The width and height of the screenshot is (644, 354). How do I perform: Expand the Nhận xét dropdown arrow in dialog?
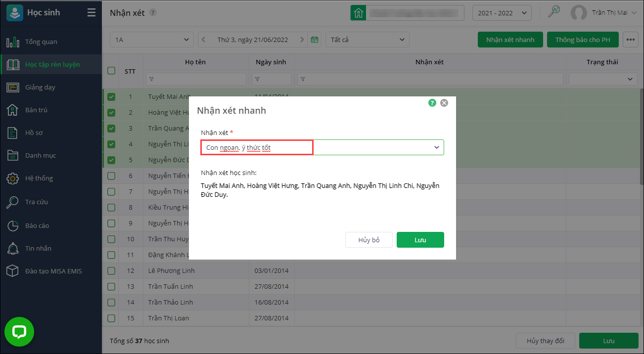click(437, 147)
